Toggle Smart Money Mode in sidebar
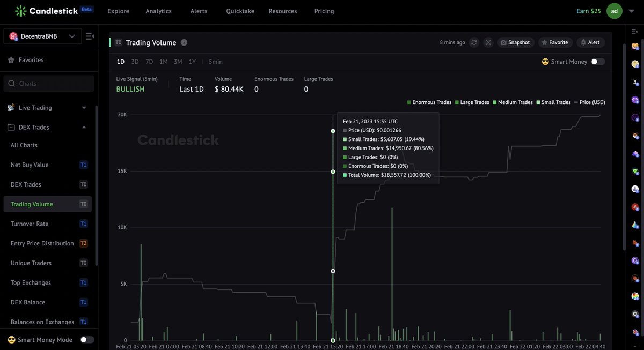Image resolution: width=644 pixels, height=350 pixels. point(87,340)
